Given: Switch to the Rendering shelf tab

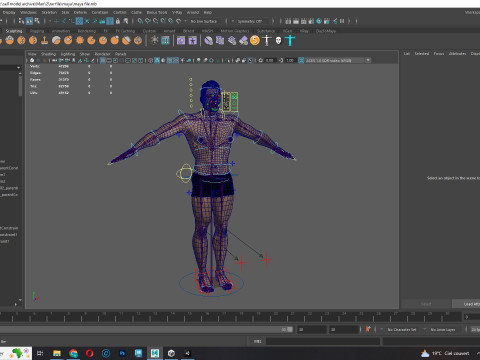Looking at the screenshot, I should coord(87,31).
